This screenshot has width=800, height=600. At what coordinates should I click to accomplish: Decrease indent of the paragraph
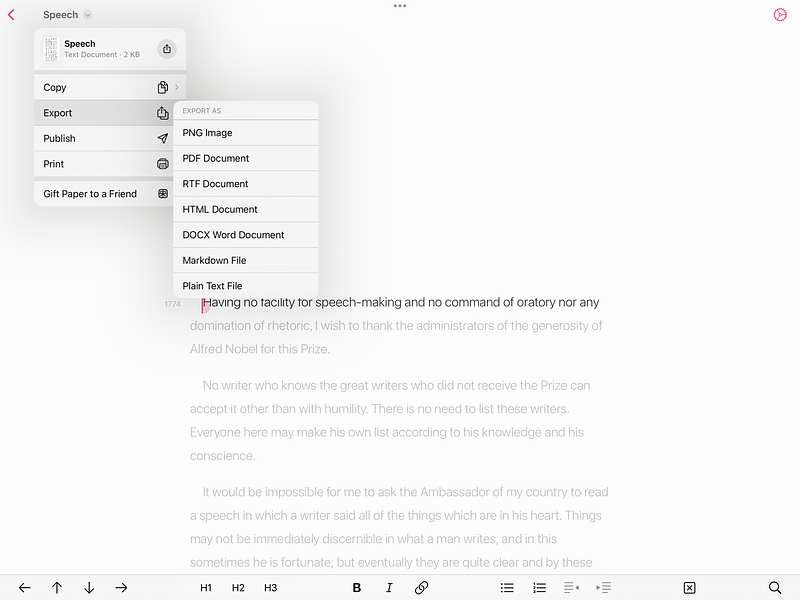(571, 588)
